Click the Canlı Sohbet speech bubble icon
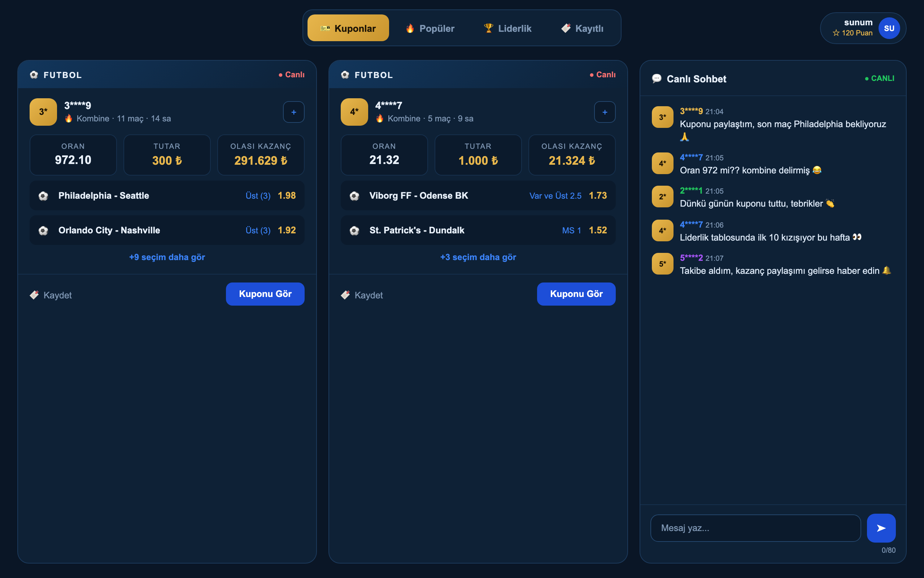 [657, 79]
